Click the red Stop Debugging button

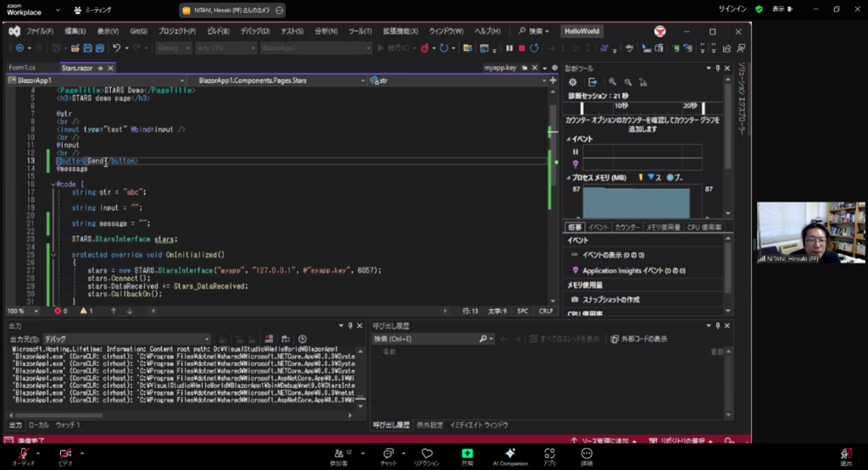tap(521, 48)
